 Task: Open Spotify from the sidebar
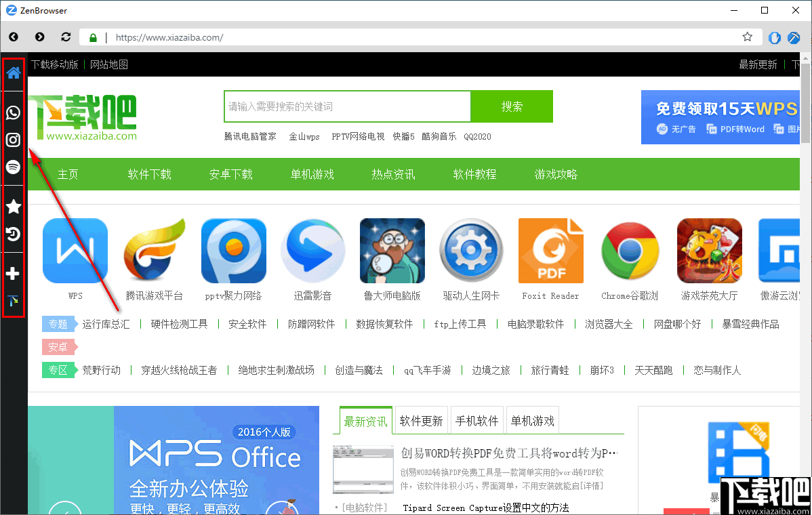click(13, 167)
